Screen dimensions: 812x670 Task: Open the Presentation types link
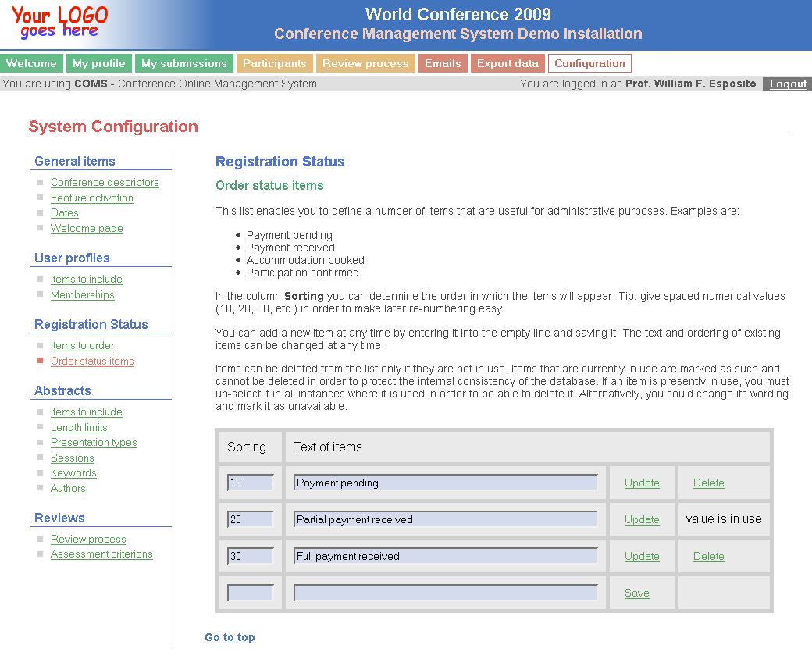pyautogui.click(x=94, y=442)
